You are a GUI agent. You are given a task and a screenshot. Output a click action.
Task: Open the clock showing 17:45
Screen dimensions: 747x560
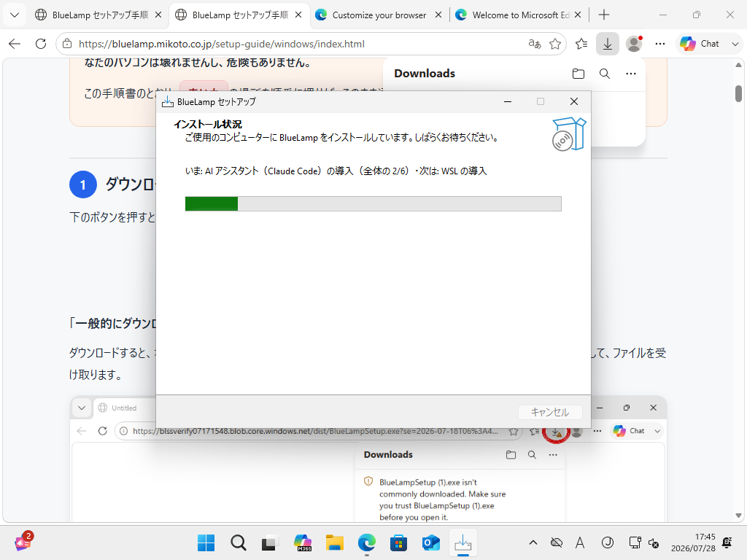[x=693, y=542]
